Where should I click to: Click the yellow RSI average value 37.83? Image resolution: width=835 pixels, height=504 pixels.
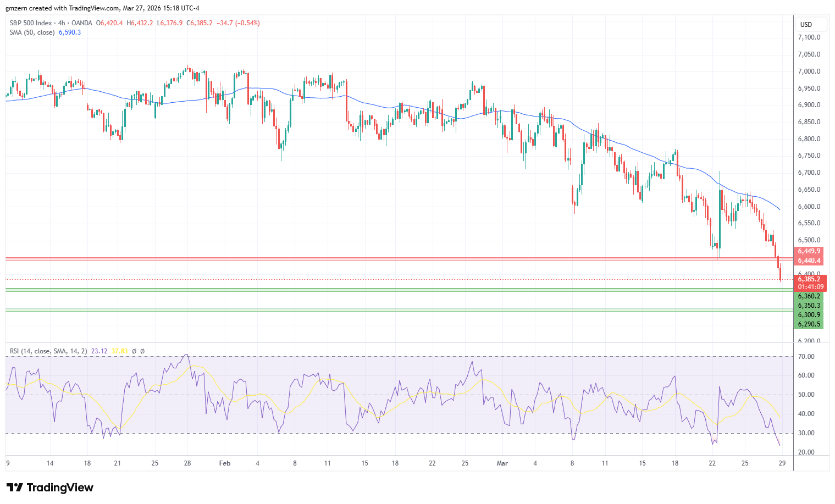(119, 351)
